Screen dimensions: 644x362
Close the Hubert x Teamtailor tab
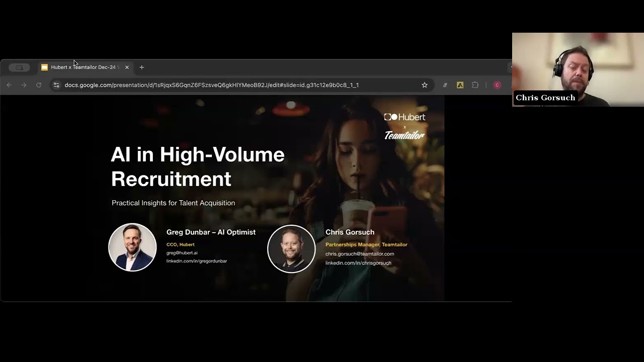tap(127, 67)
